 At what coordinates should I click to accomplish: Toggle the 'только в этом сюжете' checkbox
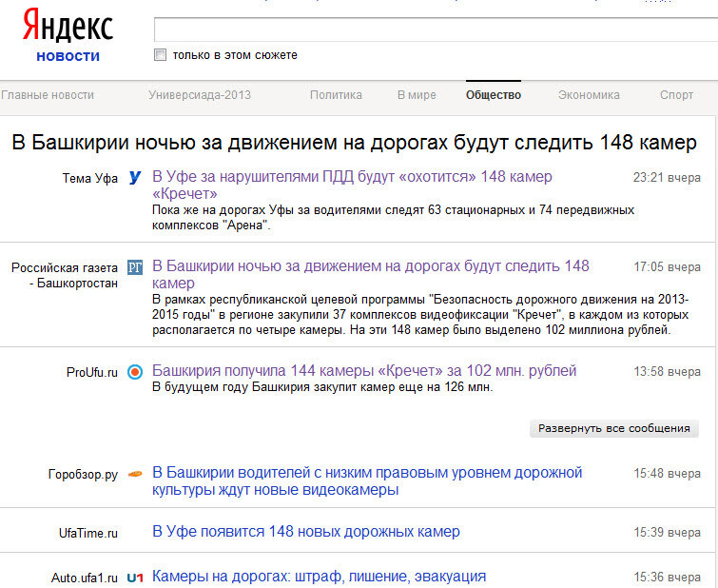pyautogui.click(x=160, y=55)
